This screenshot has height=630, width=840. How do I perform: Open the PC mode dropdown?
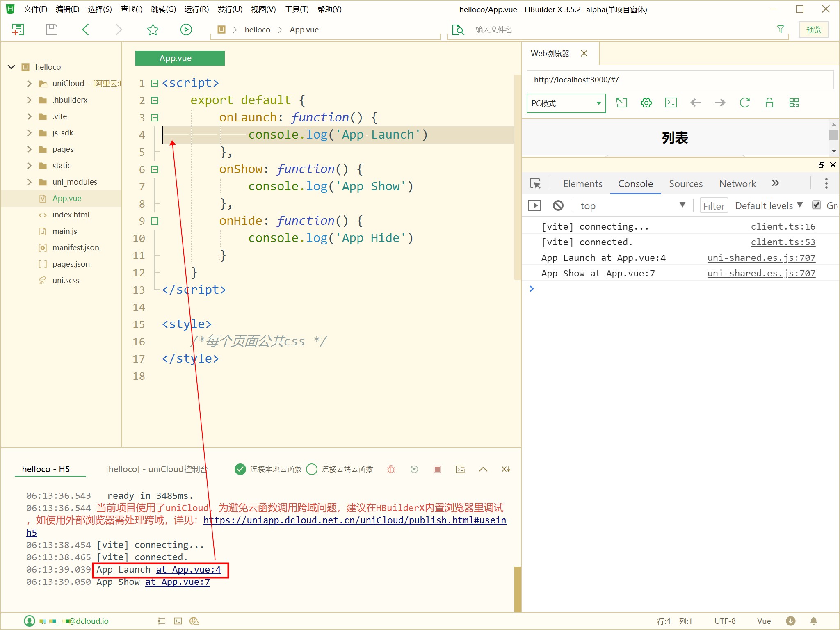pos(566,103)
